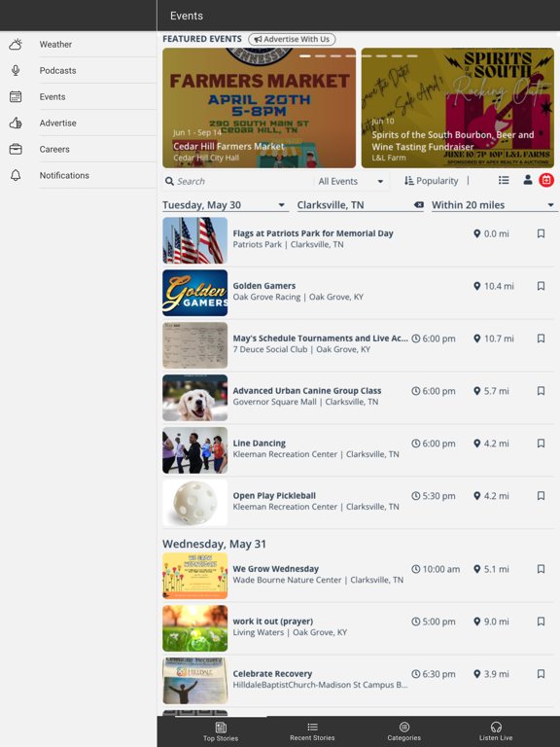Click the Categories icon in bottom bar
560x747 pixels.
click(404, 727)
